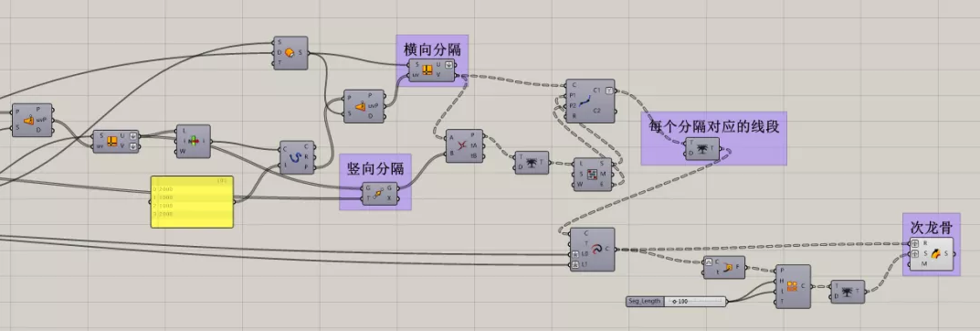Click the Seg_Length slider grip at value 100
This screenshot has width=980, height=331.
point(675,302)
